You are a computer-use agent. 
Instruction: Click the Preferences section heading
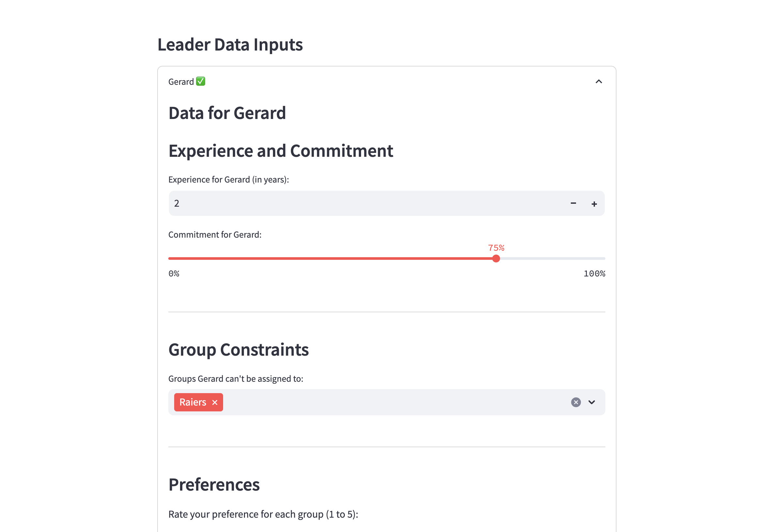[214, 485]
